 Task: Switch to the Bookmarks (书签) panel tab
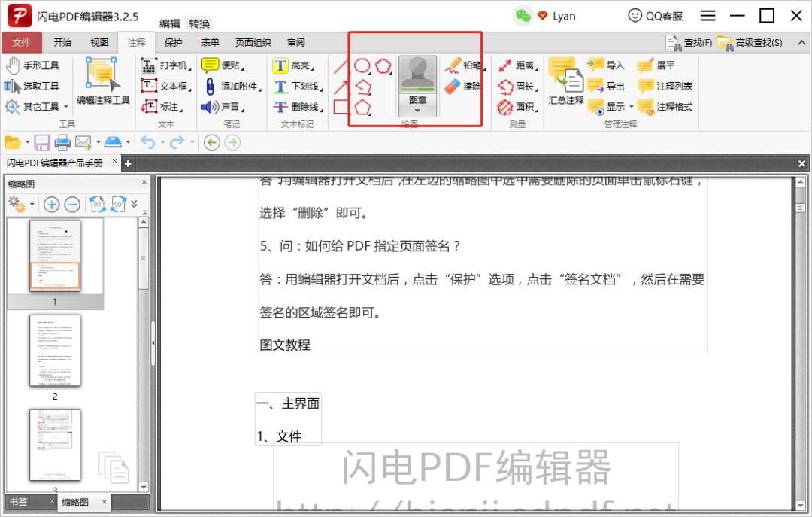pyautogui.click(x=19, y=502)
